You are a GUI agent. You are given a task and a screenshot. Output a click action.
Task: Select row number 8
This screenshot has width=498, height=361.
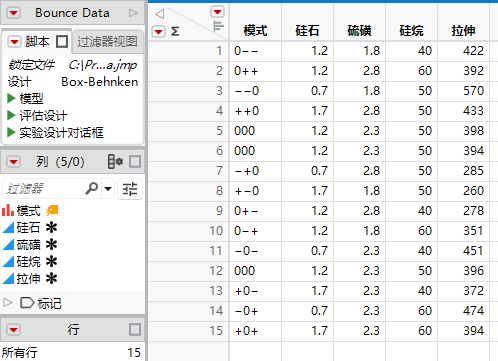point(219,191)
